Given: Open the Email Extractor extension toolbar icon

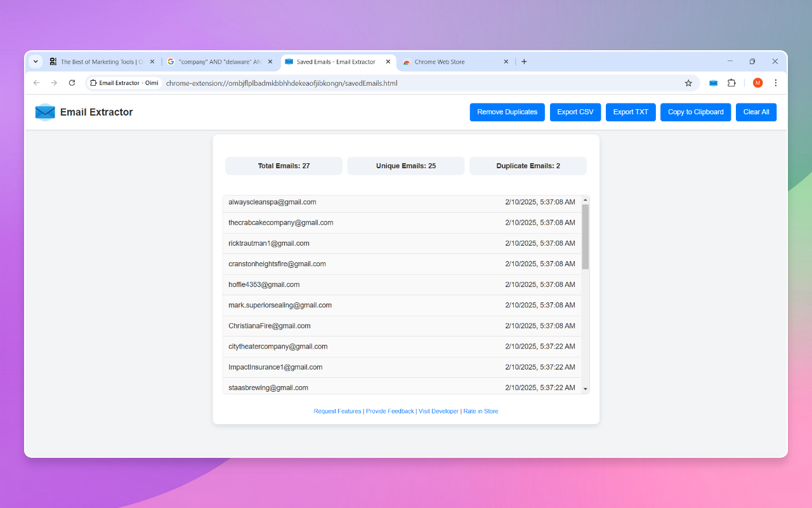Looking at the screenshot, I should point(714,83).
